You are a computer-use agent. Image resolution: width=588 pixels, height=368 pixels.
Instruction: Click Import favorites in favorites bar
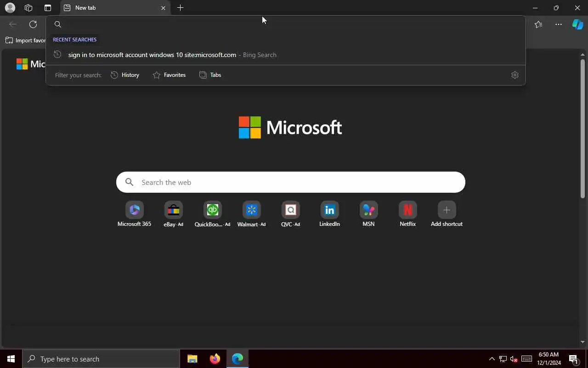pyautogui.click(x=25, y=40)
